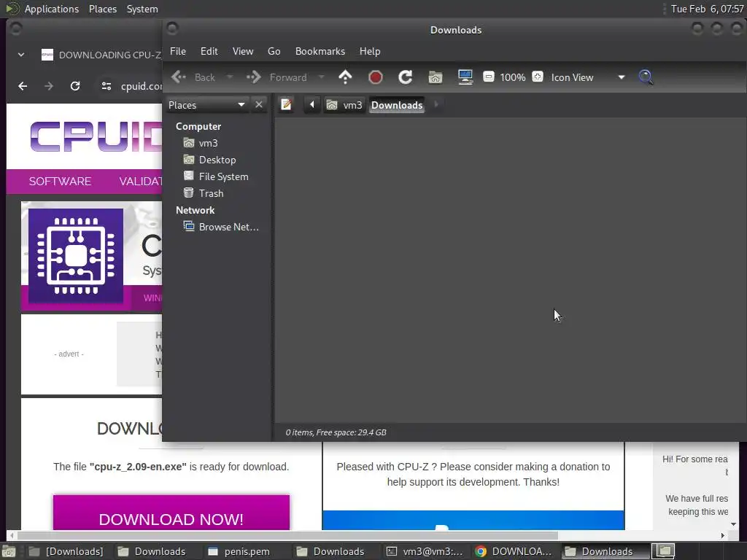The height and width of the screenshot is (560, 747).
Task: Open the Icon View mode dropdown
Action: coord(587,77)
